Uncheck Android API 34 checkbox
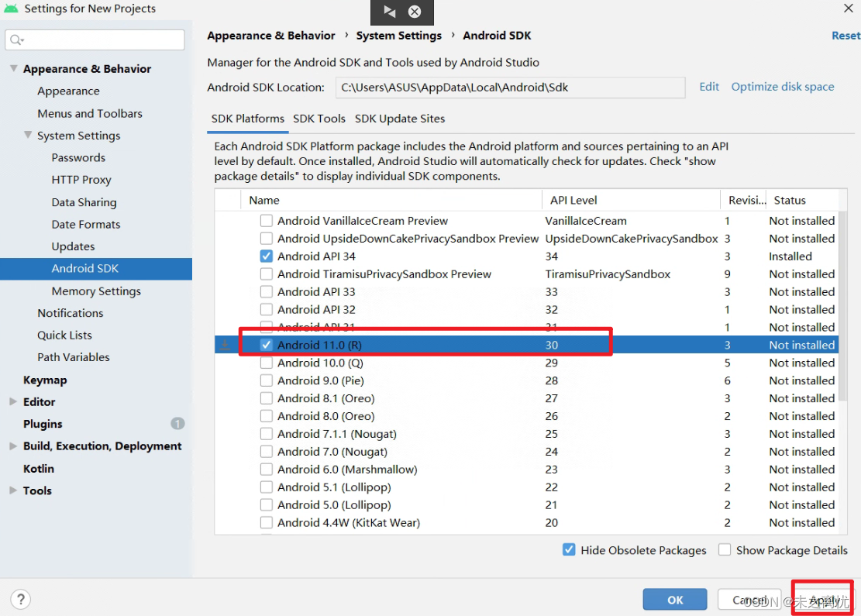861x616 pixels. 267,256
